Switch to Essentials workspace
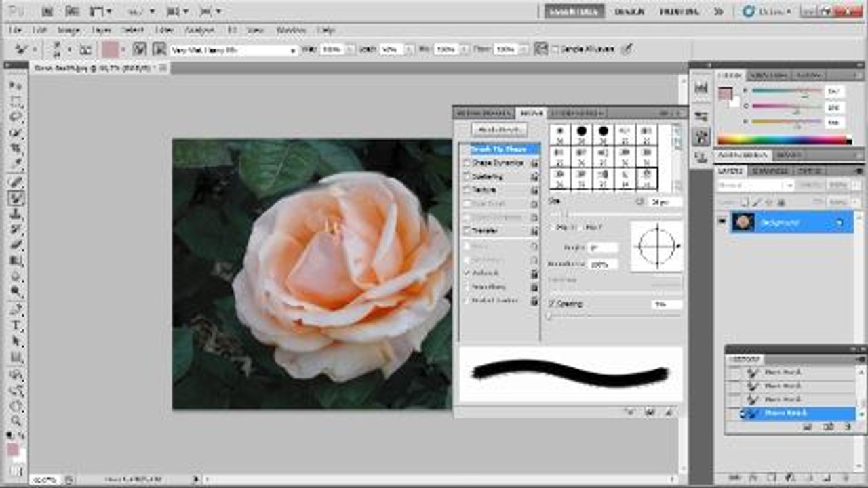 click(x=573, y=12)
